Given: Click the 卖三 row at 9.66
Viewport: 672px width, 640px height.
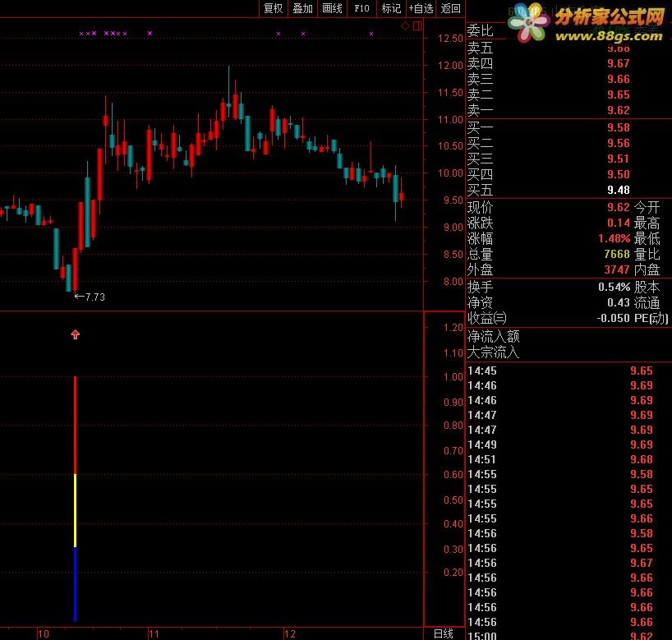Looking at the screenshot, I should pyautogui.click(x=569, y=80).
